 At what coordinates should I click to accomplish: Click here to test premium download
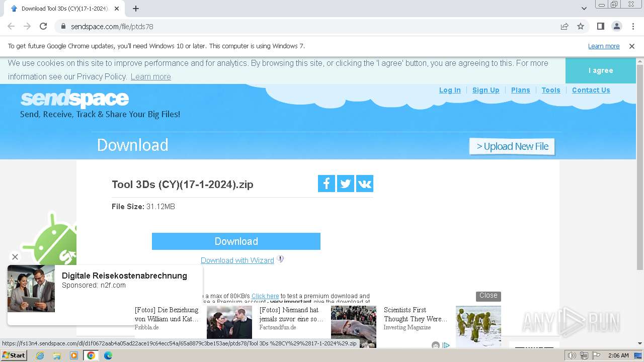(x=265, y=296)
